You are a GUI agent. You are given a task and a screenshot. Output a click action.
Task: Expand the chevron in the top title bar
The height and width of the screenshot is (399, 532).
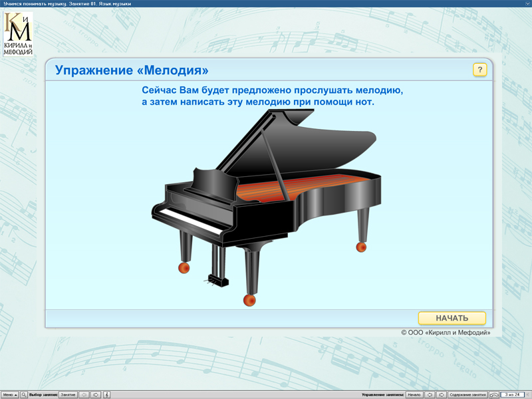526,4
